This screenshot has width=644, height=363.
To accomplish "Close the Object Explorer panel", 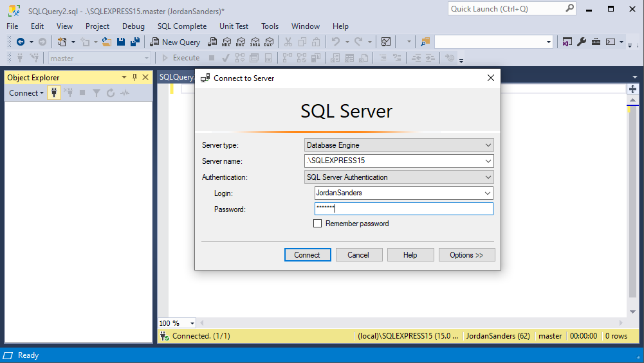I will click(x=145, y=77).
